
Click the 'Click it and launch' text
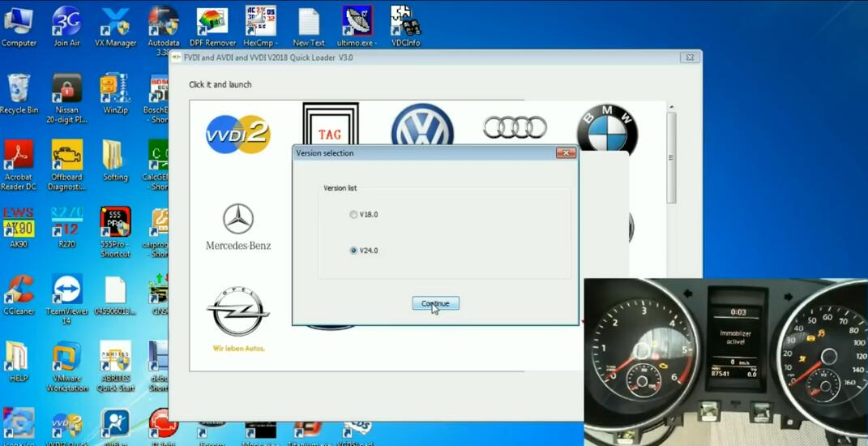click(220, 85)
